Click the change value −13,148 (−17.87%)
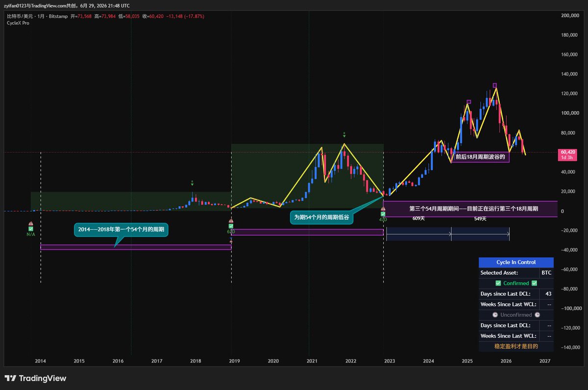This screenshot has height=390, width=588. coord(186,16)
